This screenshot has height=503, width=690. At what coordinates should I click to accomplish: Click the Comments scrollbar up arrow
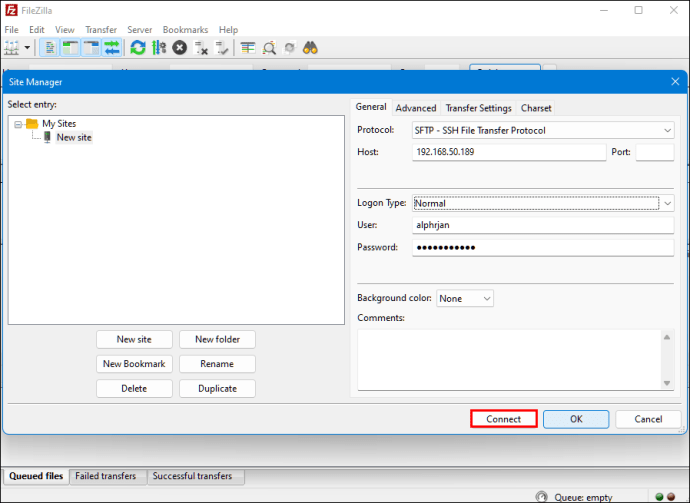[667, 338]
